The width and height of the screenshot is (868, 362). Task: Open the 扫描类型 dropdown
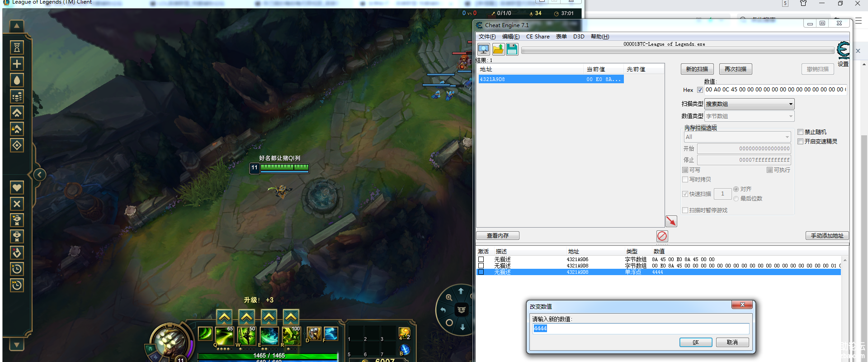(x=749, y=104)
